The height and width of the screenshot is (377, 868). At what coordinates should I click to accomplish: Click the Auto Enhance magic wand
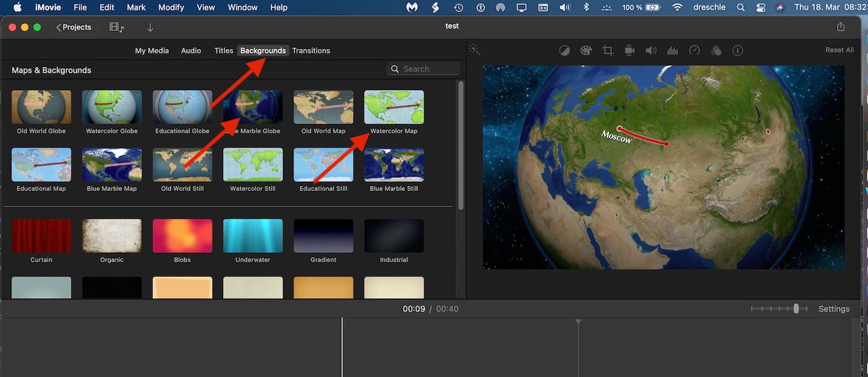pos(475,50)
